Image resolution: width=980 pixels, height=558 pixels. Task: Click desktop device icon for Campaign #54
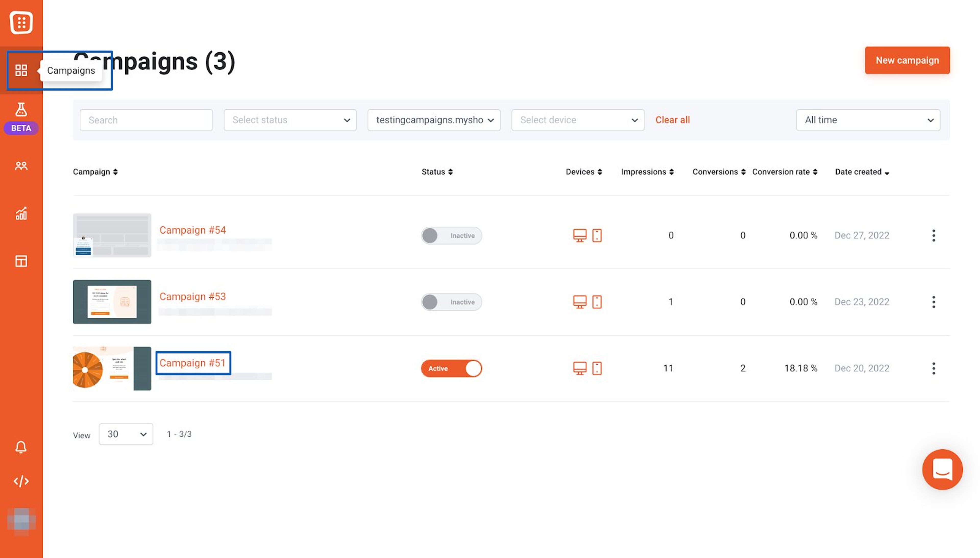click(580, 235)
